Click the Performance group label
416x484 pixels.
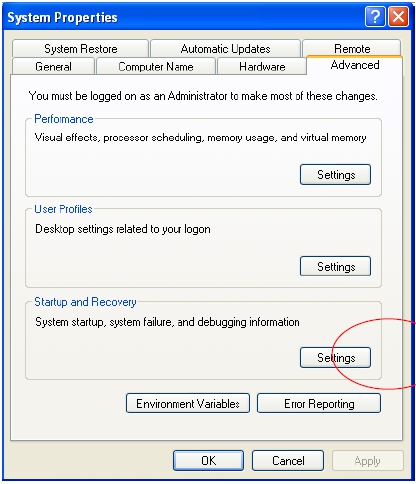tap(64, 119)
